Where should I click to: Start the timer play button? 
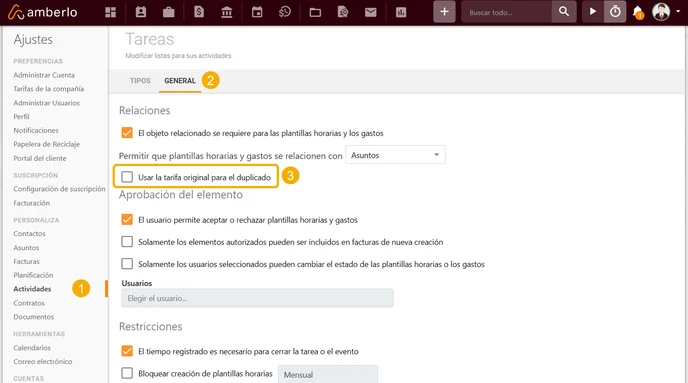593,12
